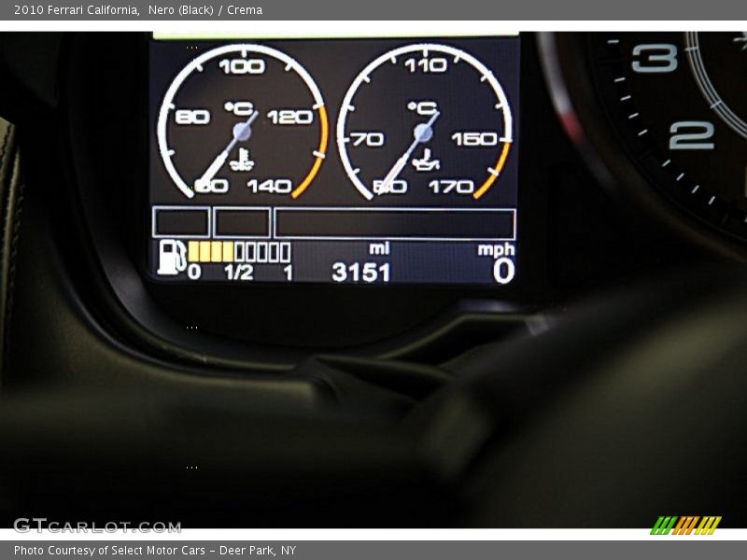Click the 100 mark on coolant gauge

point(242,66)
